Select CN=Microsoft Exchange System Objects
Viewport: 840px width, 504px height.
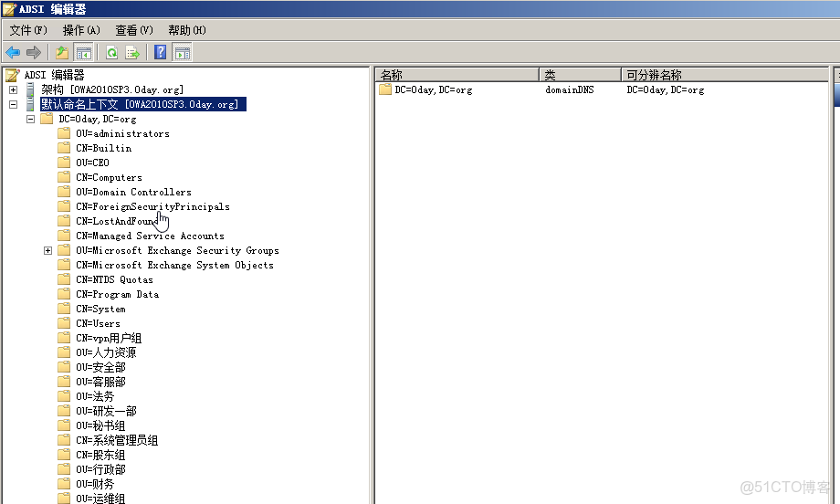click(x=174, y=265)
